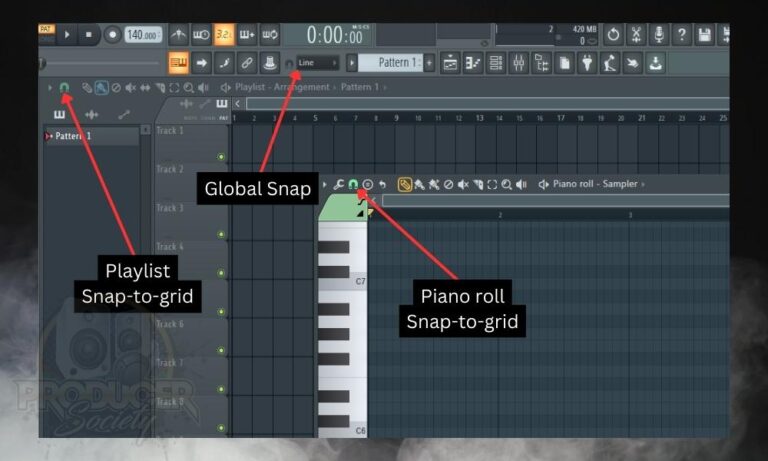
Task: Open the piano roll view icon
Action: click(x=473, y=63)
